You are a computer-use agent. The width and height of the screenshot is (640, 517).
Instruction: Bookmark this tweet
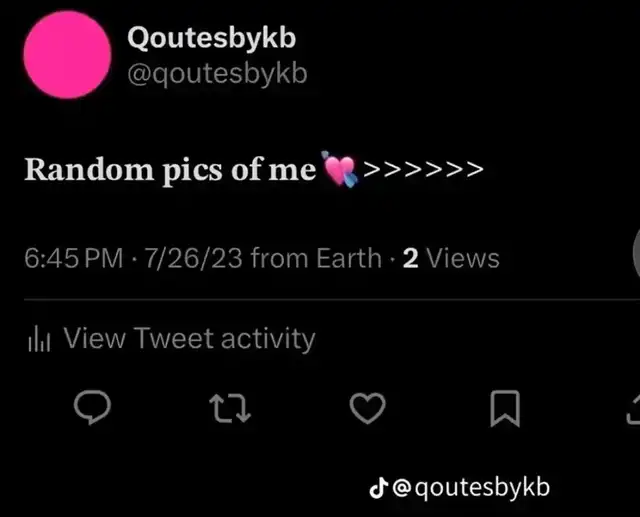(505, 408)
